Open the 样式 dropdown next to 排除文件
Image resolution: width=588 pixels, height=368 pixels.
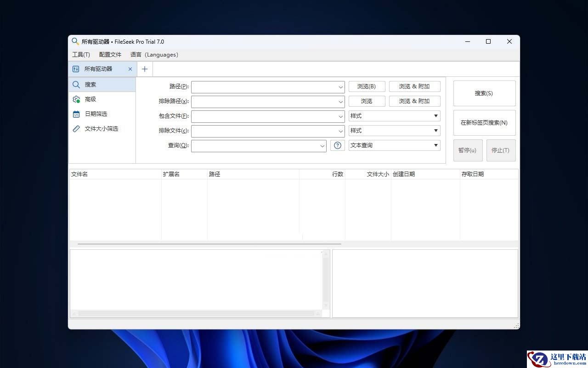(x=395, y=131)
